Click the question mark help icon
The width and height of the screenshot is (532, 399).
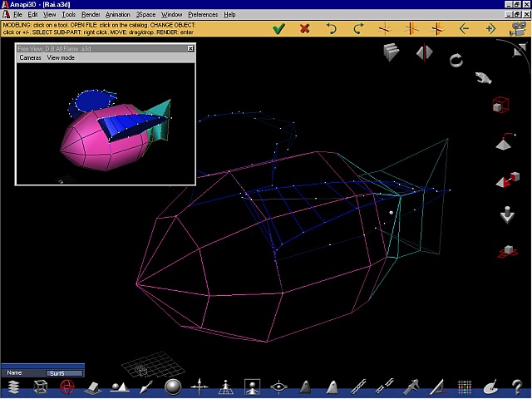coord(516,387)
